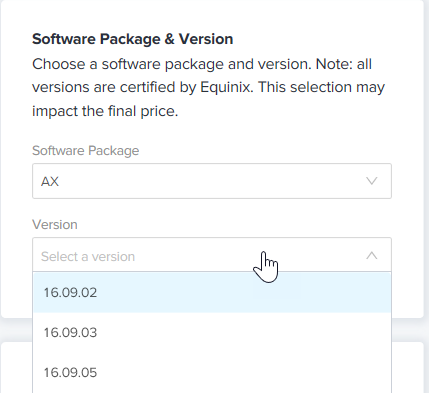Click the 'Software Package & Version' heading
429x393 pixels.
(133, 39)
